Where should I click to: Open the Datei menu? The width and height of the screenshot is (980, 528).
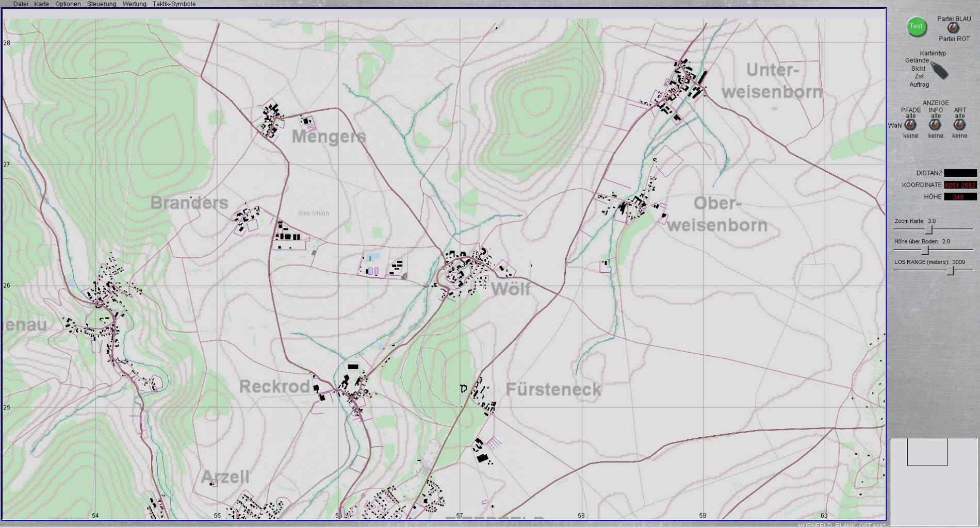click(x=21, y=4)
